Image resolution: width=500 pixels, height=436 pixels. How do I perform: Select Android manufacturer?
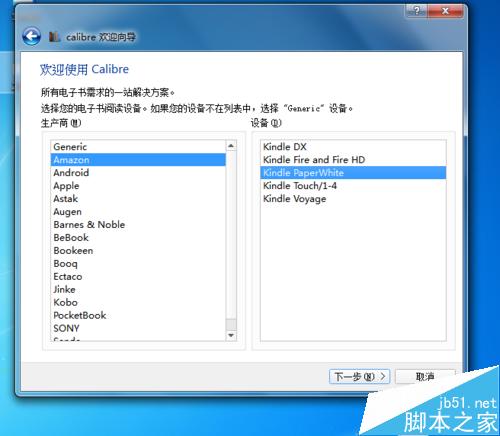click(138, 173)
